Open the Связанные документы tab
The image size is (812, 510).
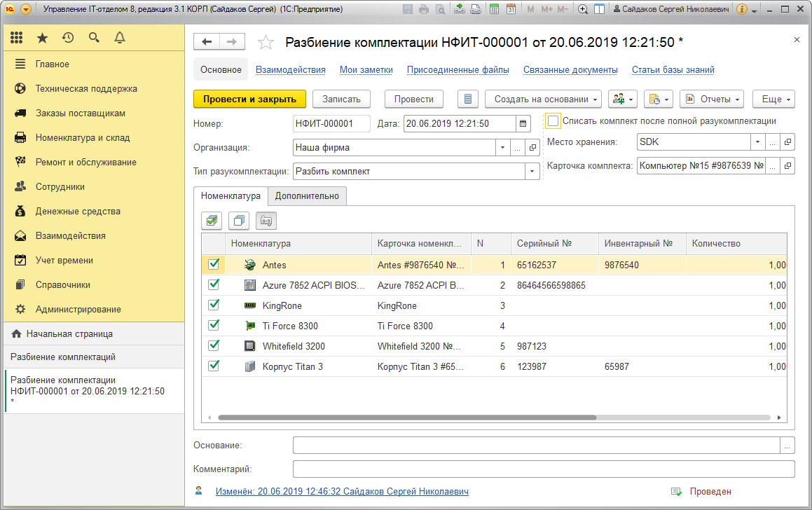tap(570, 70)
